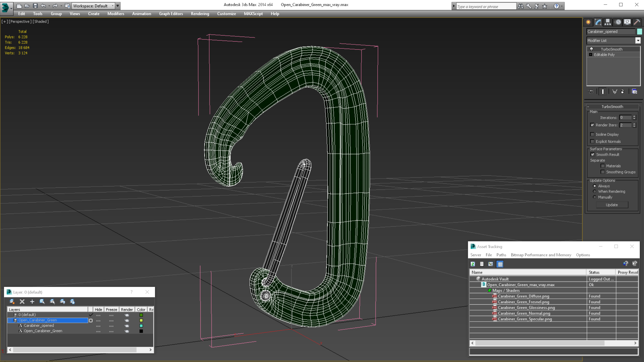Screen dimensions: 644x362
Task: Click the object color swatch beside Carabiner_opened name
Action: pos(640,32)
